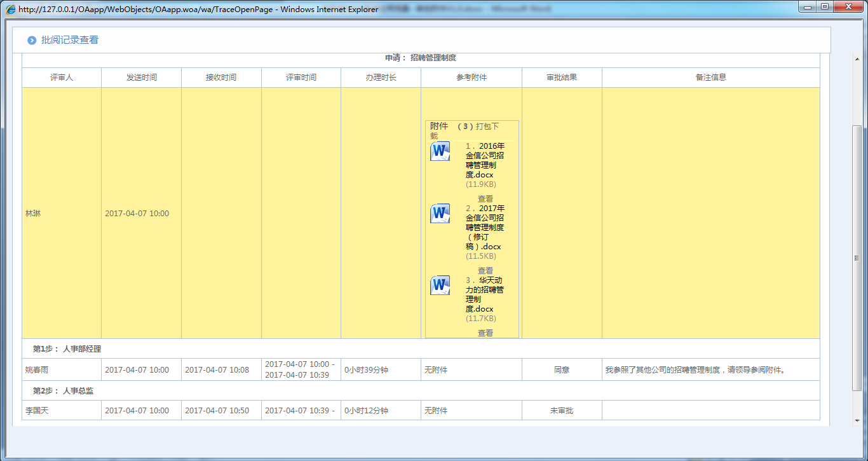Click 查看 under 2017年金信公司招聘管理制度（修订稿）.docx
The width and height of the screenshot is (868, 461).
pyautogui.click(x=485, y=271)
